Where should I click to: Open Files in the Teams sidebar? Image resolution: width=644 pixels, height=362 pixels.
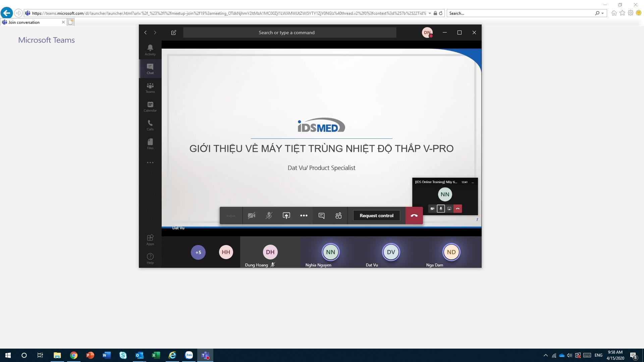(x=150, y=144)
